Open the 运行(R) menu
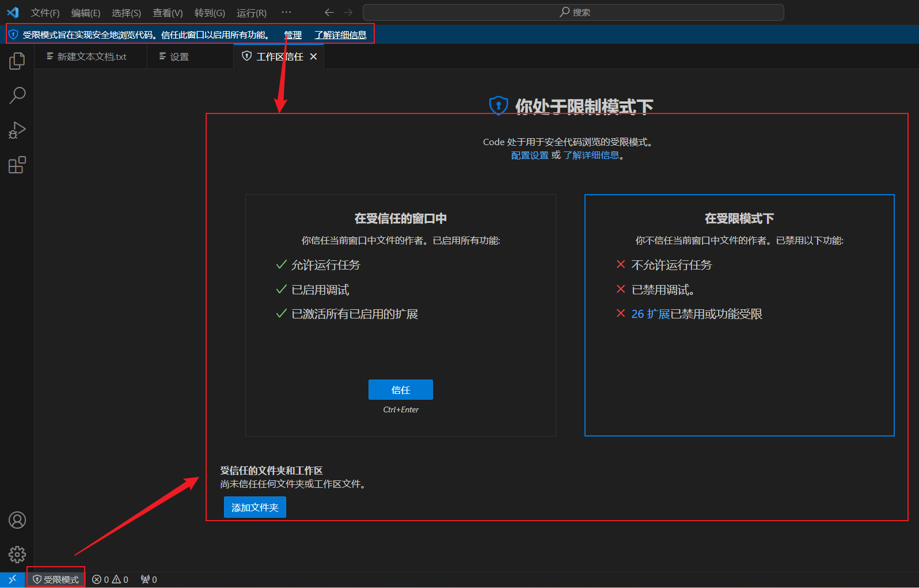Image resolution: width=919 pixels, height=588 pixels. [252, 13]
